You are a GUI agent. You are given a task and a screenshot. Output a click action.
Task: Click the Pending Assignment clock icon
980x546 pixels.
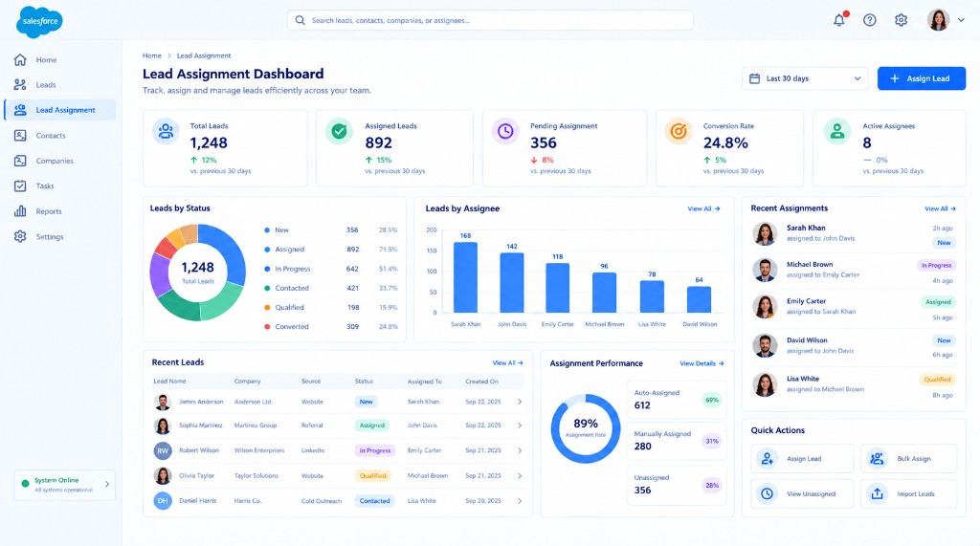point(505,131)
